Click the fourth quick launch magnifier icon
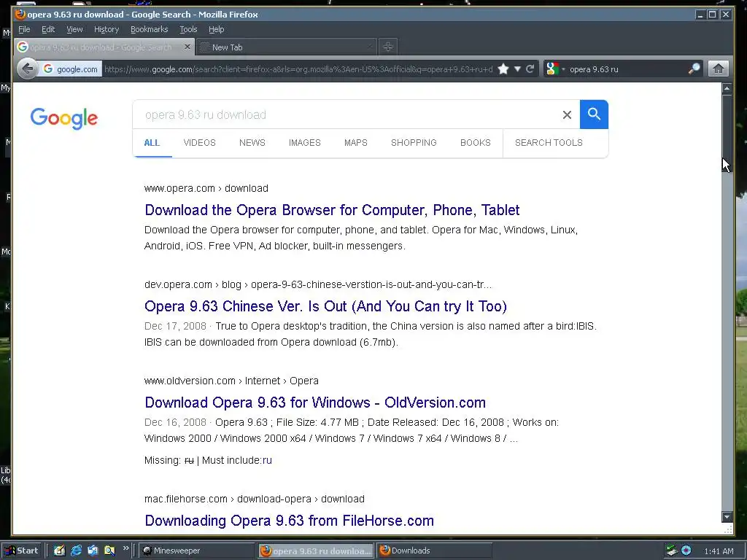Image resolution: width=747 pixels, height=560 pixels. (109, 551)
